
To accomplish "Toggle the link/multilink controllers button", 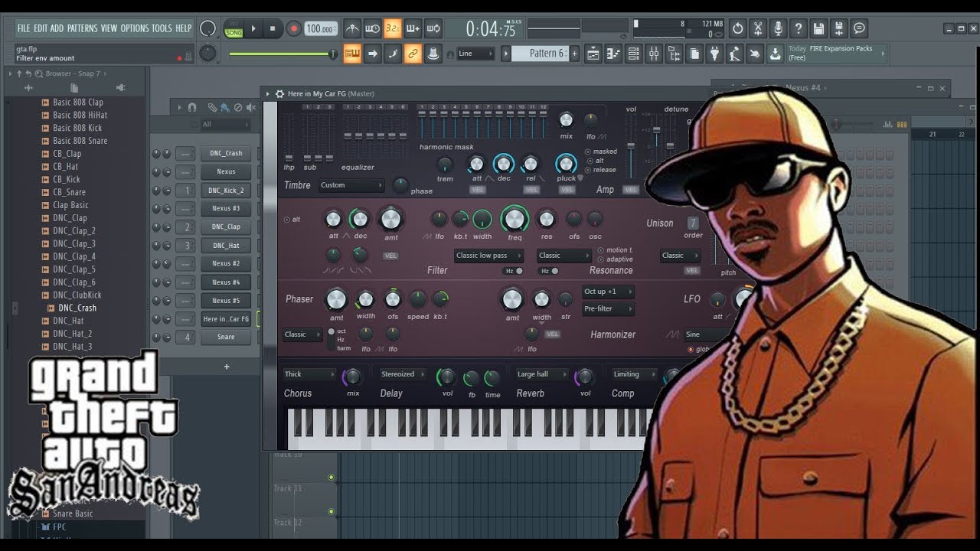I will pos(413,54).
